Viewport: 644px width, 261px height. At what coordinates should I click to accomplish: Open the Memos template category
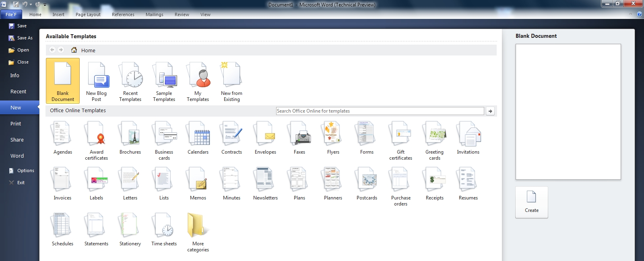coord(198,184)
